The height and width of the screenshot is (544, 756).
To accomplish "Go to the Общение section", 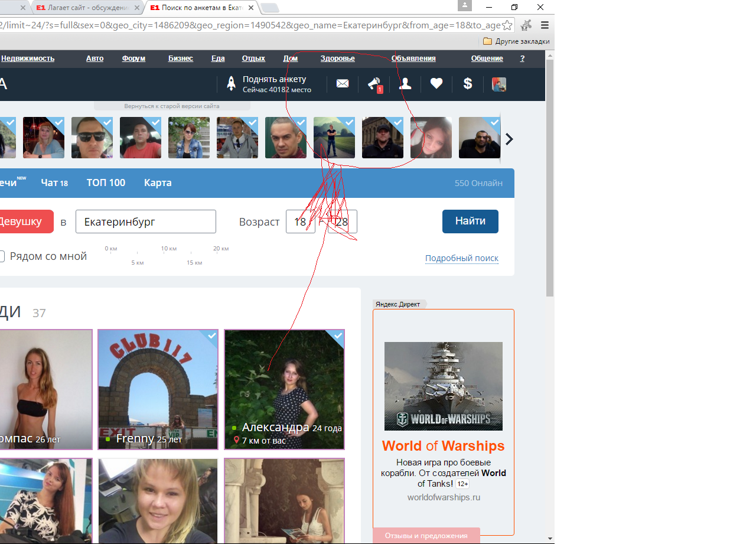I will click(487, 58).
